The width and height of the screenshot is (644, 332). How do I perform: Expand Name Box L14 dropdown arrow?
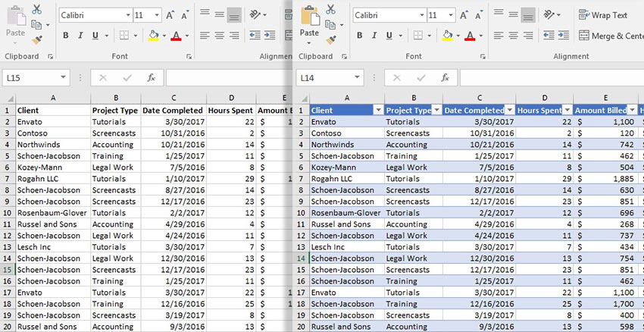[x=358, y=77]
